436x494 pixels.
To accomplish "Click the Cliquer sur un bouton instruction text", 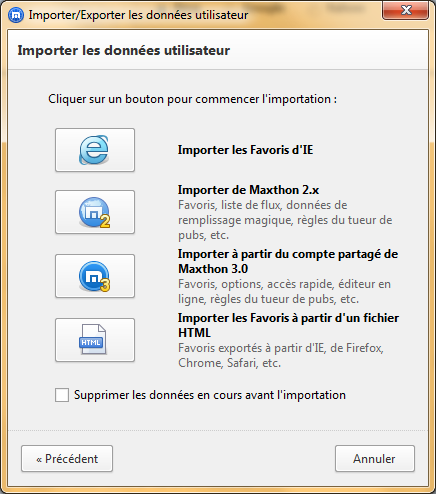I will tap(192, 99).
